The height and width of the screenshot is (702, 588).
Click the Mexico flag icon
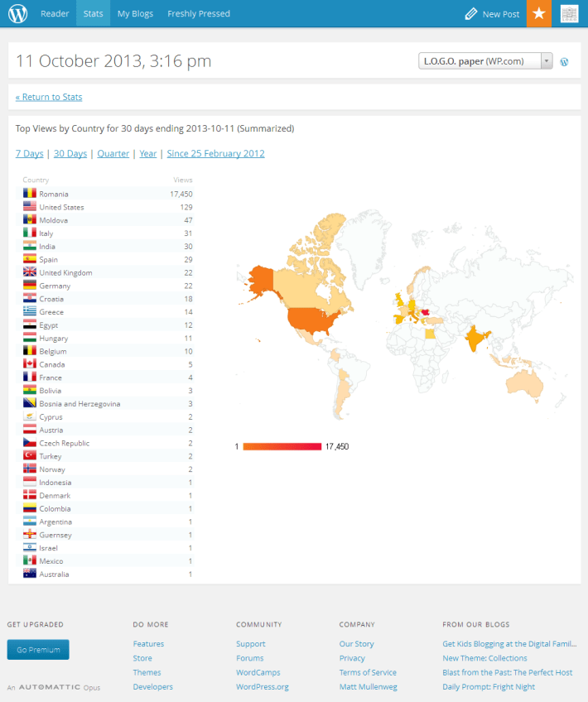(30, 560)
